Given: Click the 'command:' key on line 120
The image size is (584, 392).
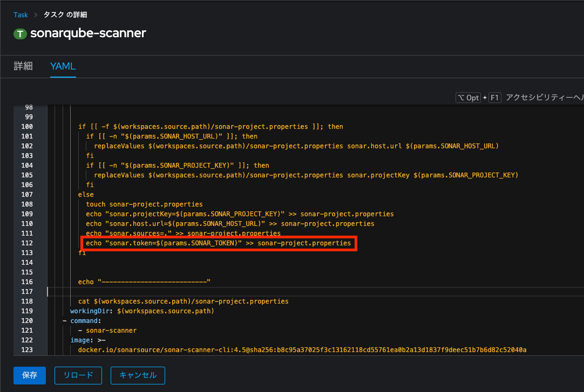Looking at the screenshot, I should pos(86,321).
